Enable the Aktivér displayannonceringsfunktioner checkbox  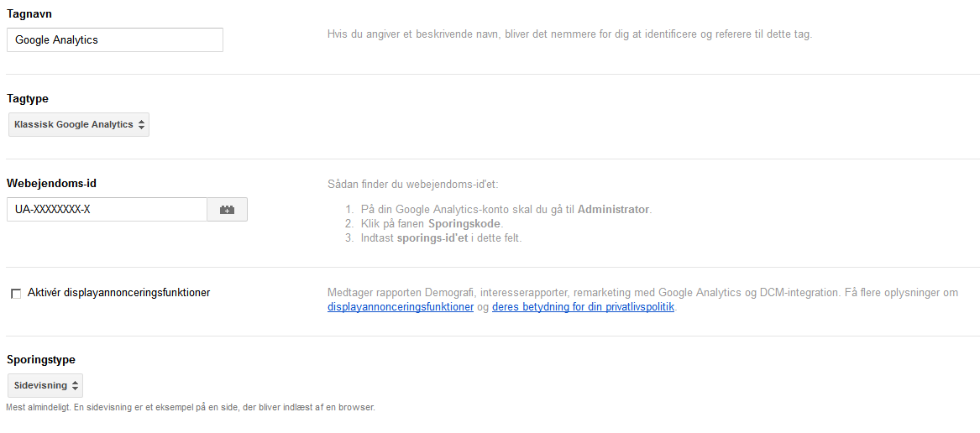pyautogui.click(x=16, y=294)
